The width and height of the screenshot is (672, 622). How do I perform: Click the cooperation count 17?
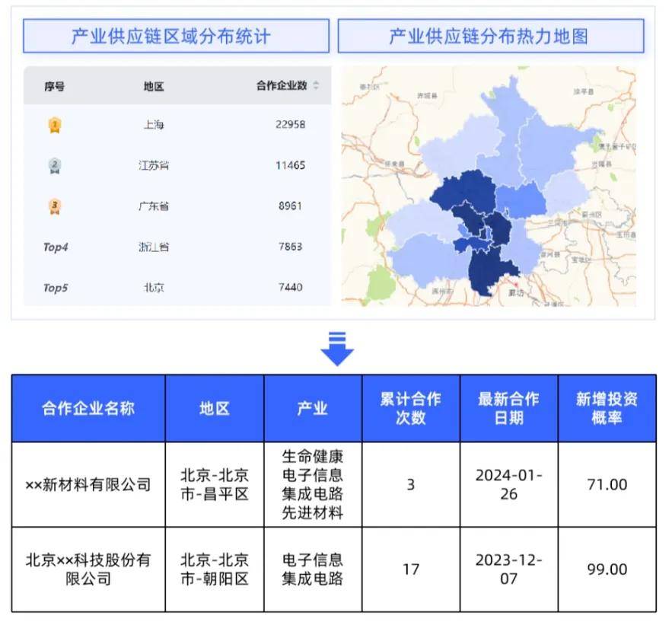tap(410, 569)
